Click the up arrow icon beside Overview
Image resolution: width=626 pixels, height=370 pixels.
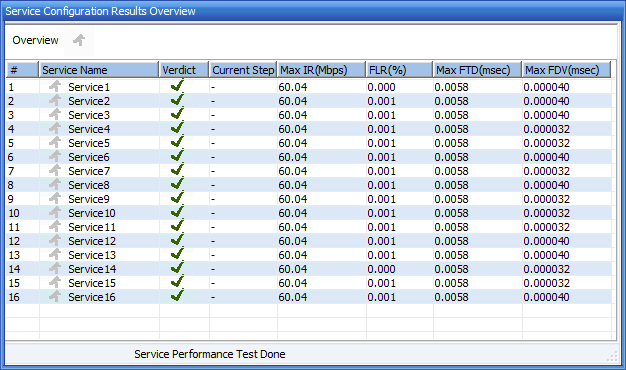[x=79, y=40]
